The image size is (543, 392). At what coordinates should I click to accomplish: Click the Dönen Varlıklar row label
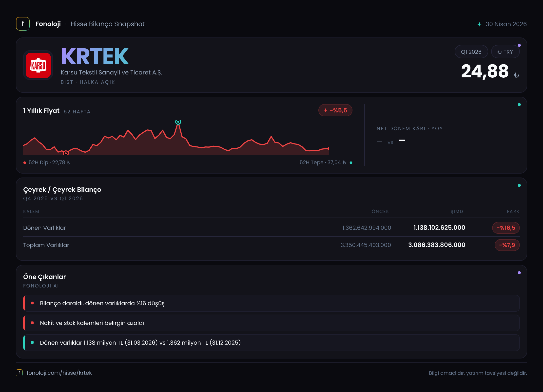(45, 228)
